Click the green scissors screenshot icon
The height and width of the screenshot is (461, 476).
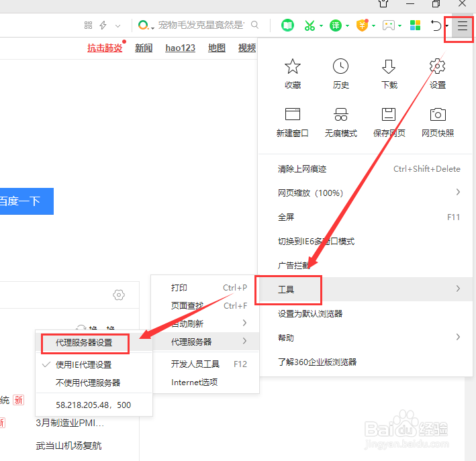310,25
